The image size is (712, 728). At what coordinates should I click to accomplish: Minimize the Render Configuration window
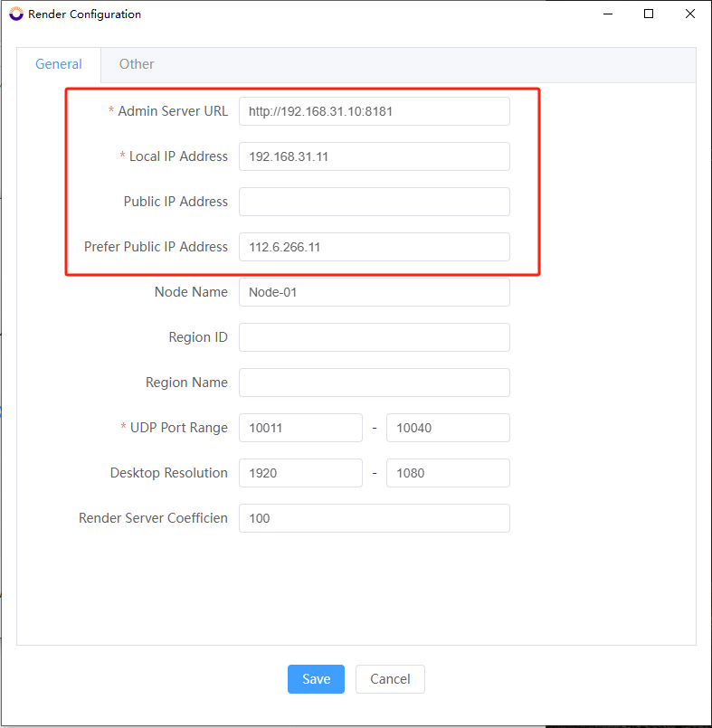(x=607, y=14)
